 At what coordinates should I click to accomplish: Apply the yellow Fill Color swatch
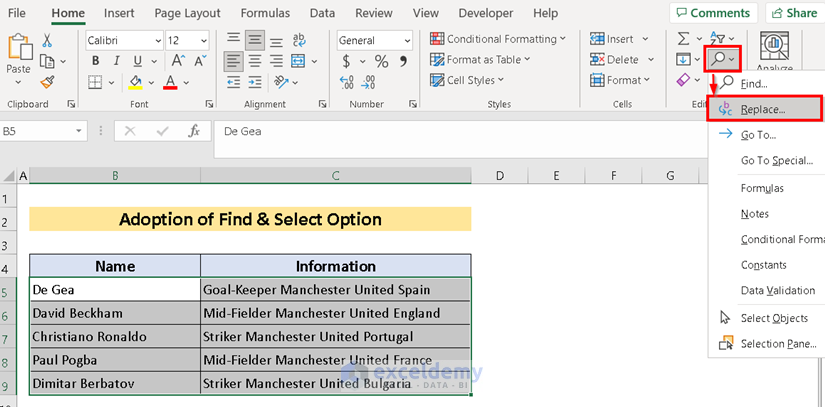pyautogui.click(x=137, y=82)
